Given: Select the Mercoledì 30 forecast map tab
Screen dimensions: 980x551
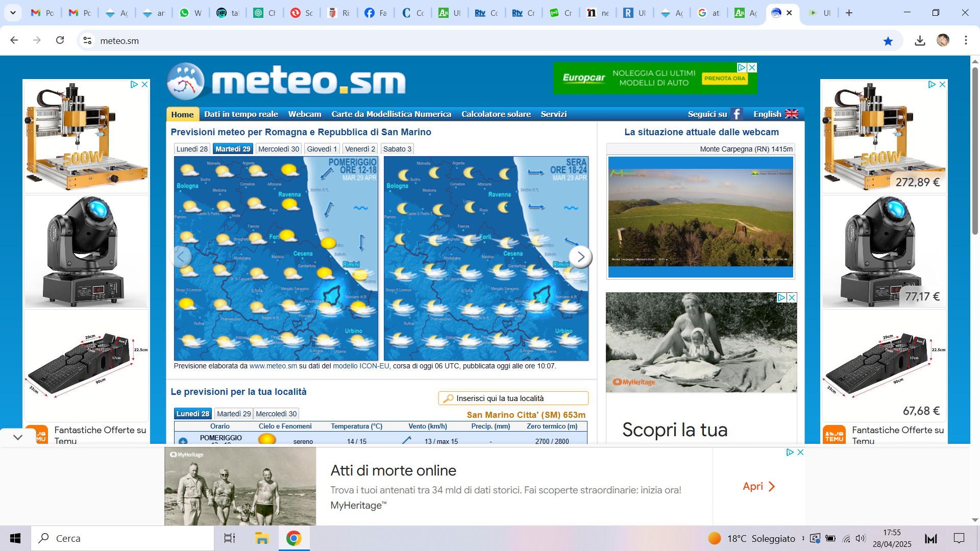Looking at the screenshot, I should (x=279, y=149).
